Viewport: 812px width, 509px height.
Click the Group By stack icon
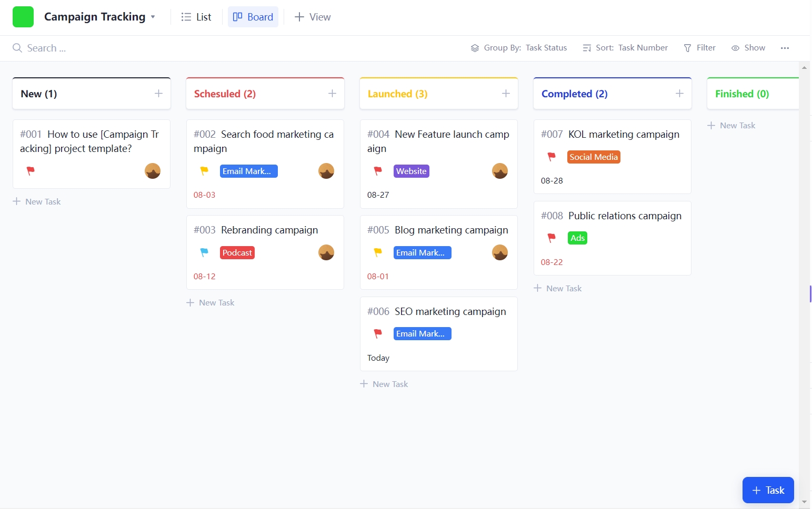coord(474,48)
